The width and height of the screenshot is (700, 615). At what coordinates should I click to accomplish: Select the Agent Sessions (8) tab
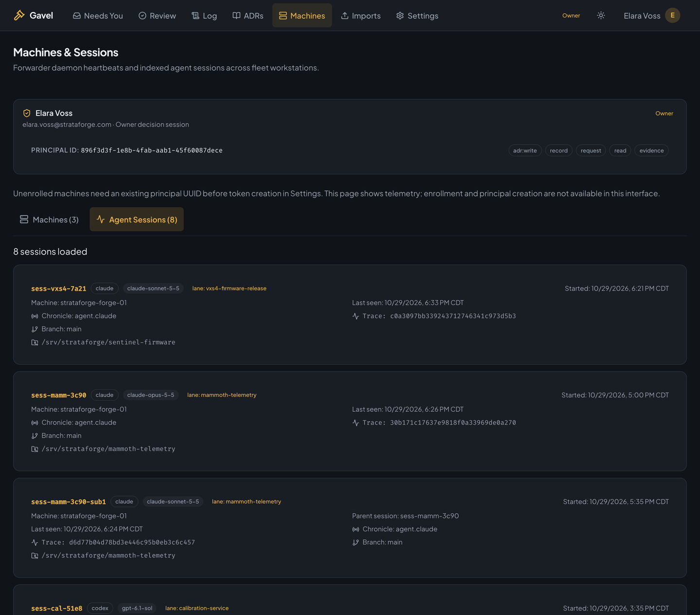pyautogui.click(x=137, y=220)
